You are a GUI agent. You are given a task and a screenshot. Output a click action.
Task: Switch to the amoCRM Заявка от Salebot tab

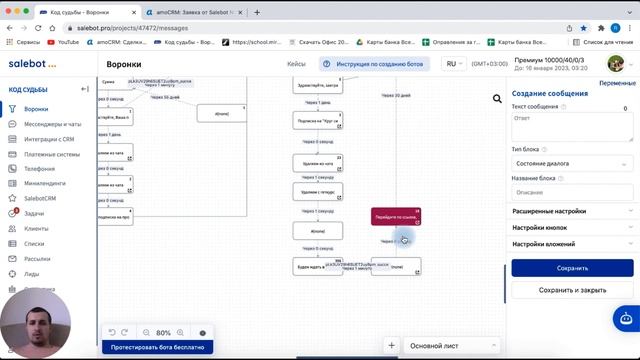pos(194,12)
